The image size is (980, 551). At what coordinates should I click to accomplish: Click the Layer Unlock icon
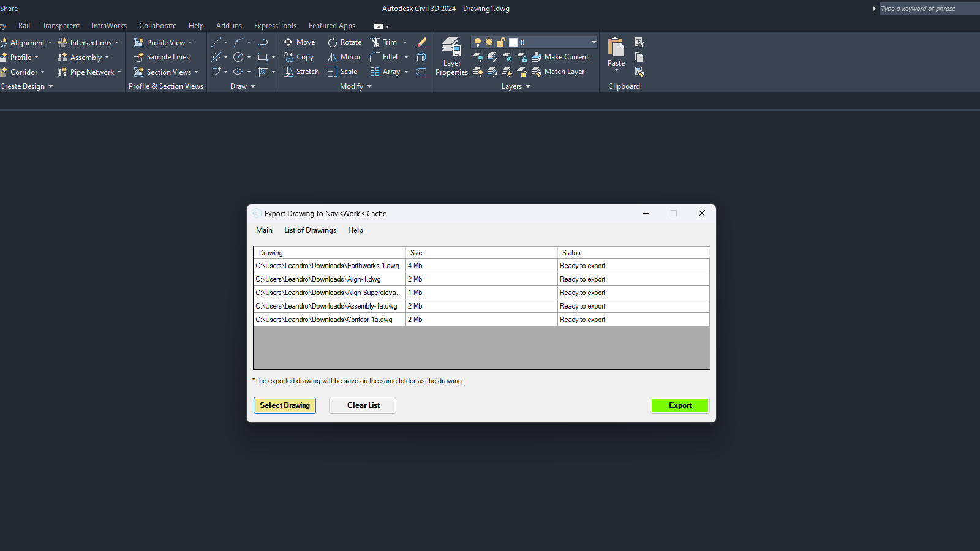pos(522,72)
